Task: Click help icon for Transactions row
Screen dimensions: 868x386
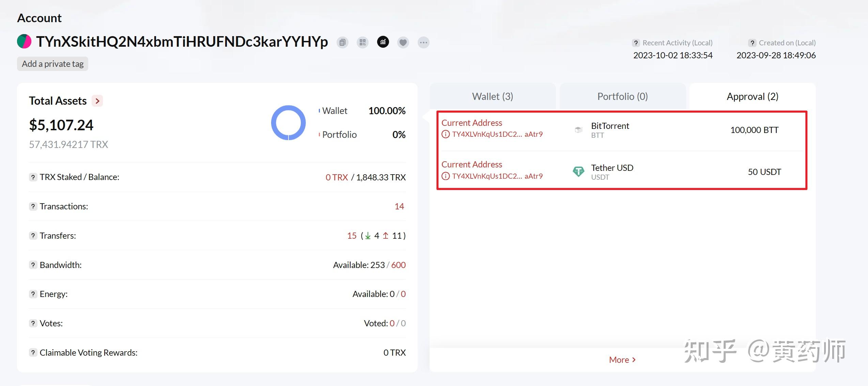Action: coord(33,206)
